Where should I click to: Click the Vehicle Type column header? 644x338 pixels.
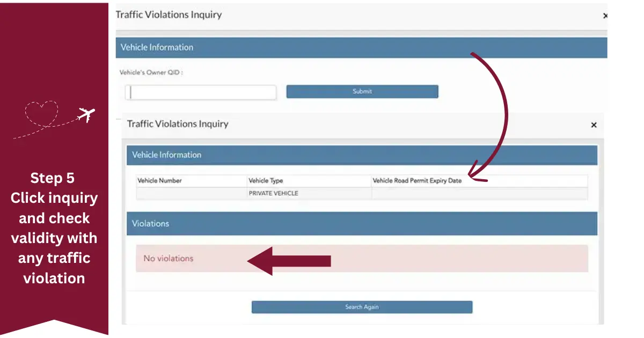(309, 181)
